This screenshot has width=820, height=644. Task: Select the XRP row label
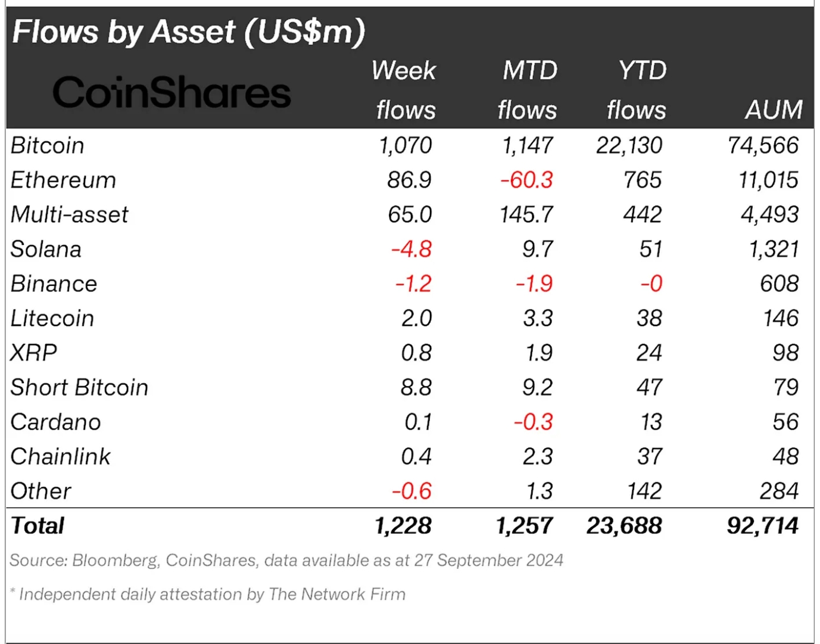(34, 353)
